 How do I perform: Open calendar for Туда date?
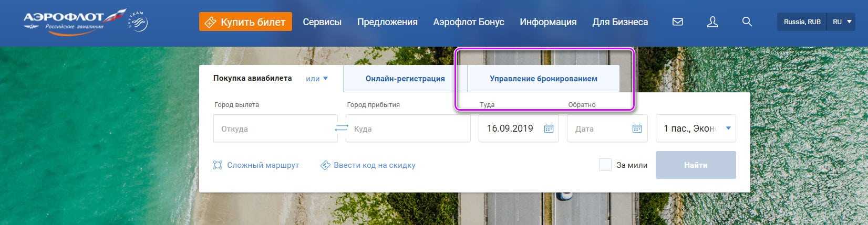point(549,128)
